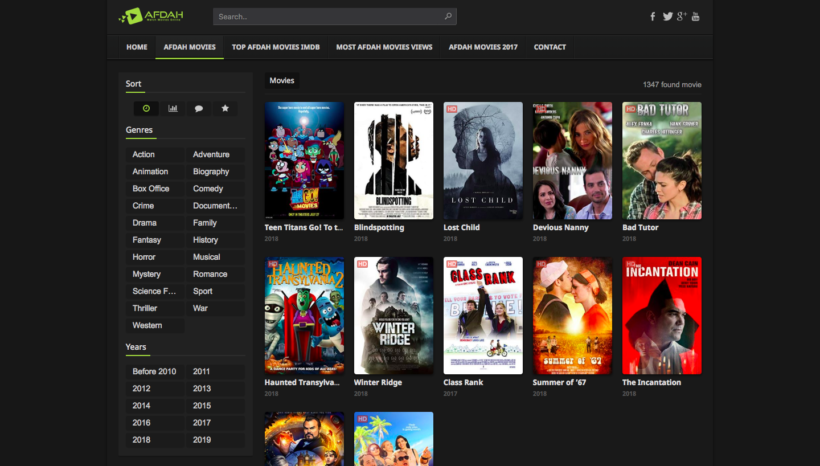This screenshot has width=820, height=466.
Task: Open the Google Plus social icon
Action: point(681,16)
